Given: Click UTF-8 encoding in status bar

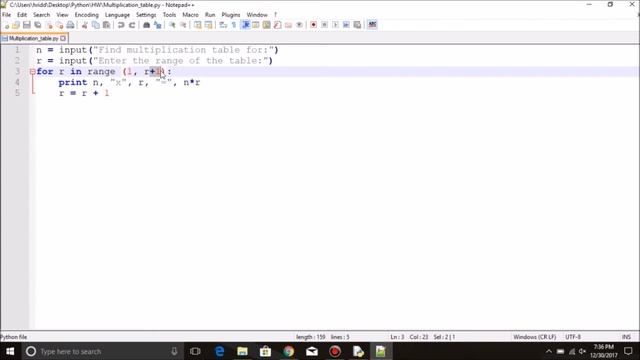Looking at the screenshot, I should pyautogui.click(x=573, y=337).
